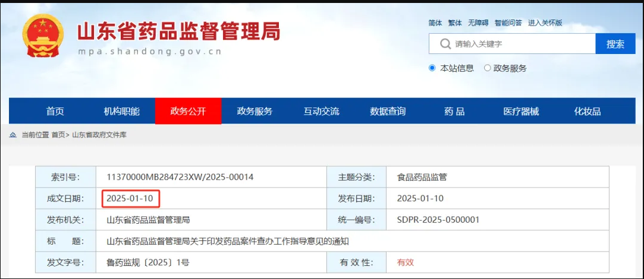Click document number 鲁药监规〔2025〕1号
This screenshot has height=279, width=644.
(148, 262)
